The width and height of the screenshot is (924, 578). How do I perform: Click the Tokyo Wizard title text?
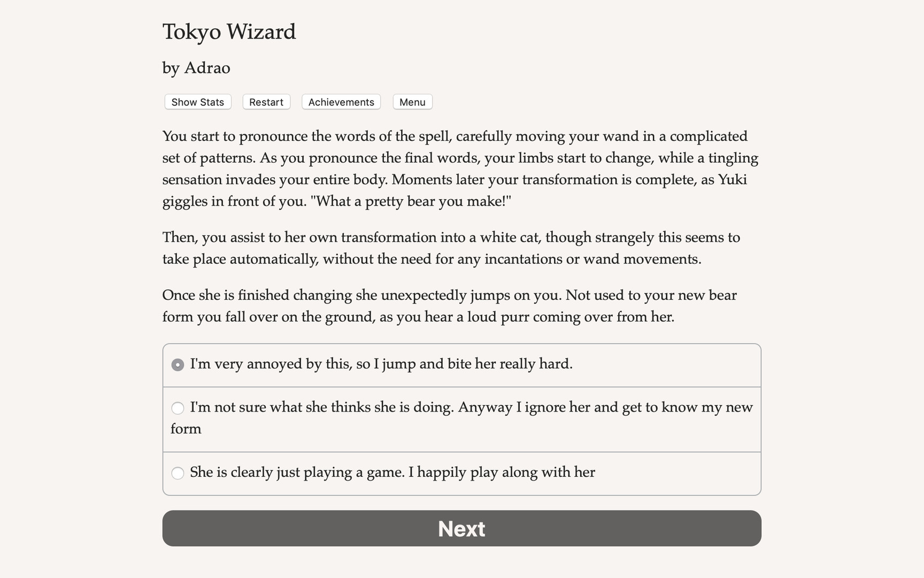click(229, 32)
